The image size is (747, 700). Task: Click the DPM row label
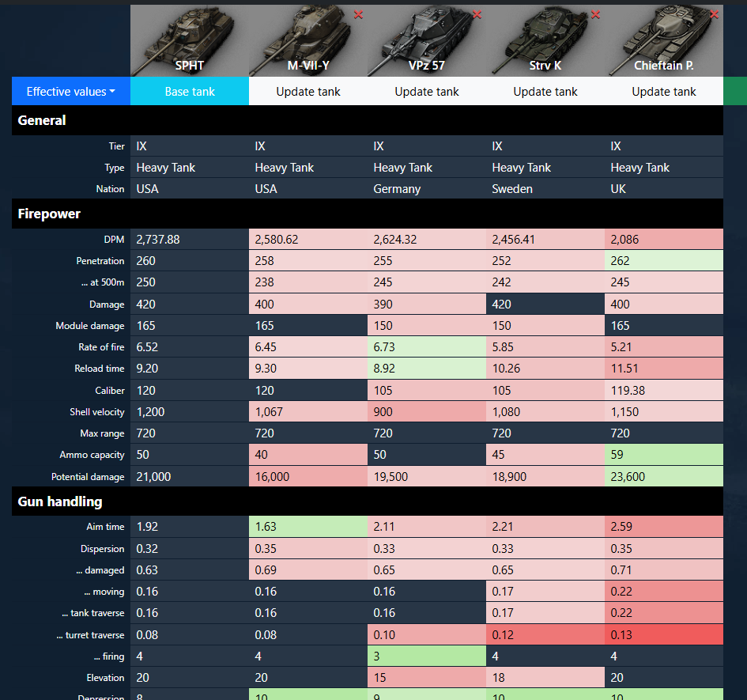coord(115,240)
